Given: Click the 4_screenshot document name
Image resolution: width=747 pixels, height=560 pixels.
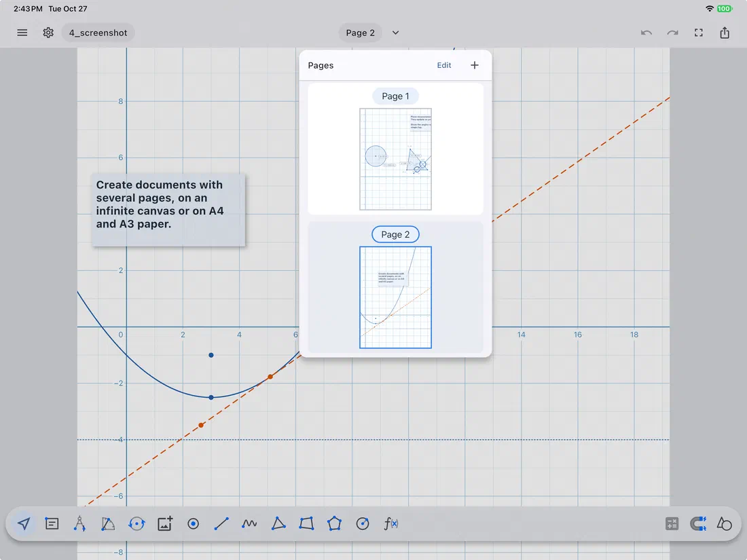Looking at the screenshot, I should (98, 33).
